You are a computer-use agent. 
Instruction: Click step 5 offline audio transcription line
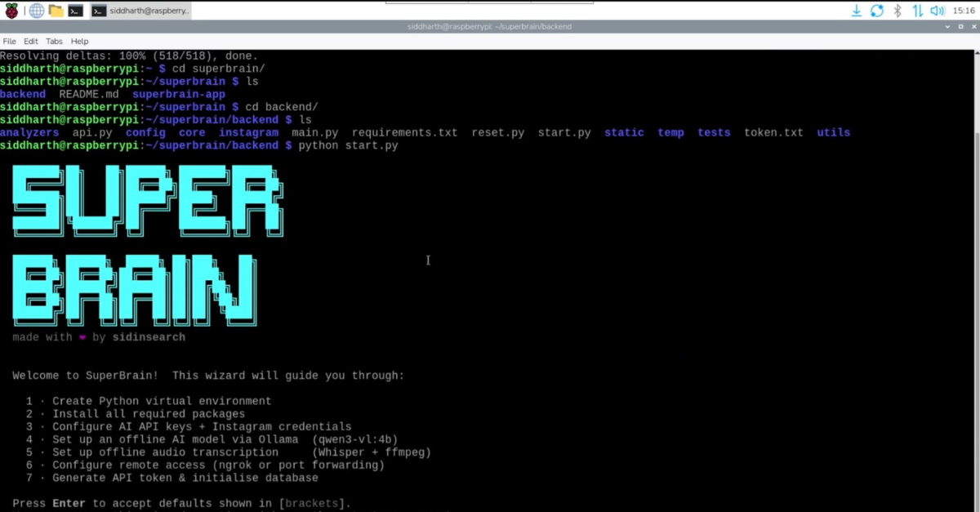(x=229, y=452)
